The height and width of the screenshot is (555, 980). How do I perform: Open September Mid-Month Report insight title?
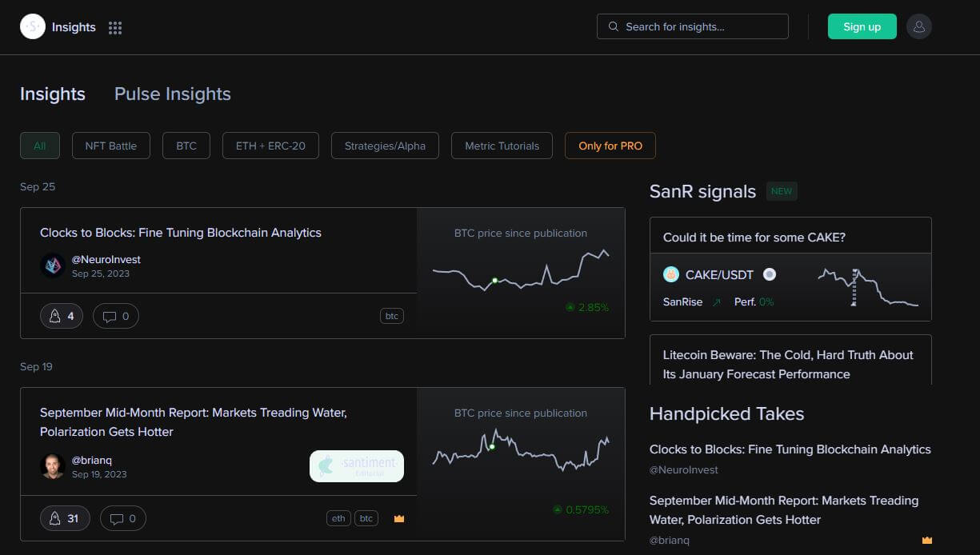(194, 422)
